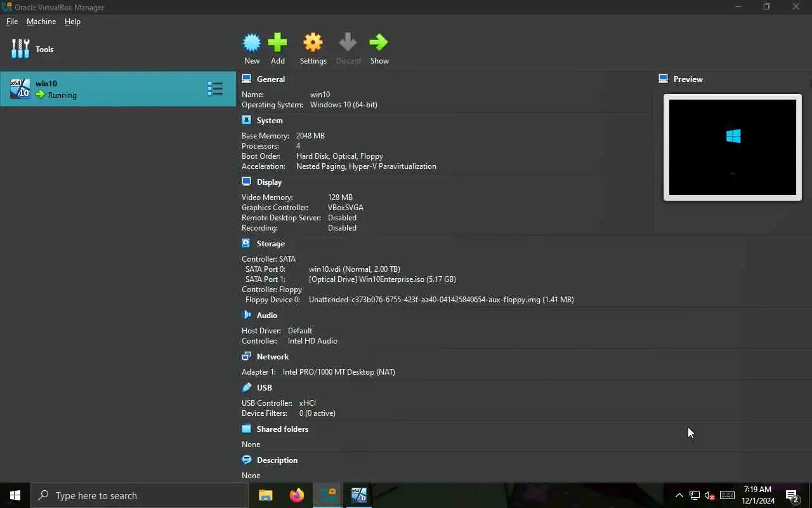Open the Help menu
This screenshot has width=812, height=508.
[72, 22]
